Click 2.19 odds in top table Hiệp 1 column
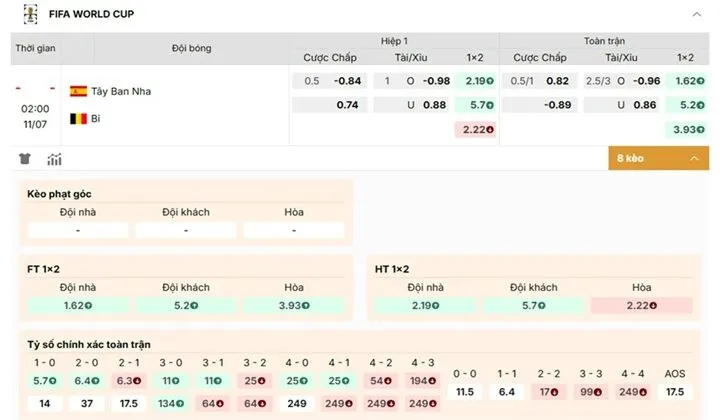This screenshot has width=720, height=420. pyautogui.click(x=476, y=81)
